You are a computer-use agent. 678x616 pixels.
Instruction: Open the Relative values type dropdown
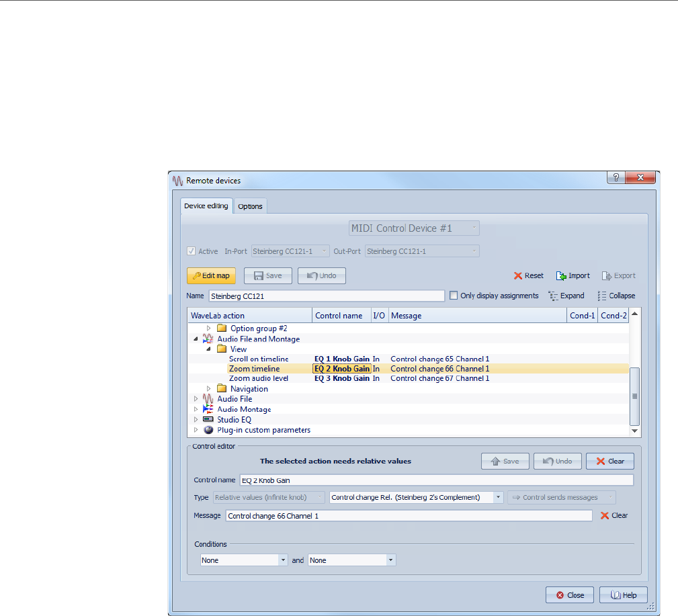[x=269, y=498]
